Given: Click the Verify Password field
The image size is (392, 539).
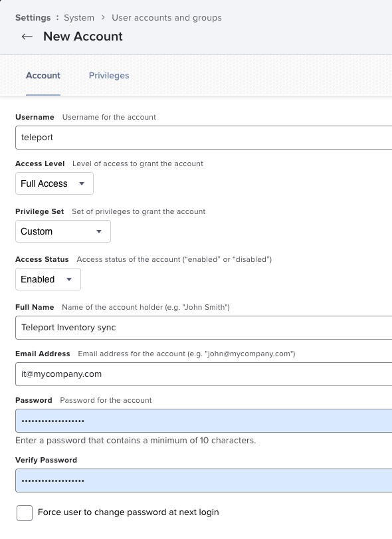Looking at the screenshot, I should pos(166,480).
